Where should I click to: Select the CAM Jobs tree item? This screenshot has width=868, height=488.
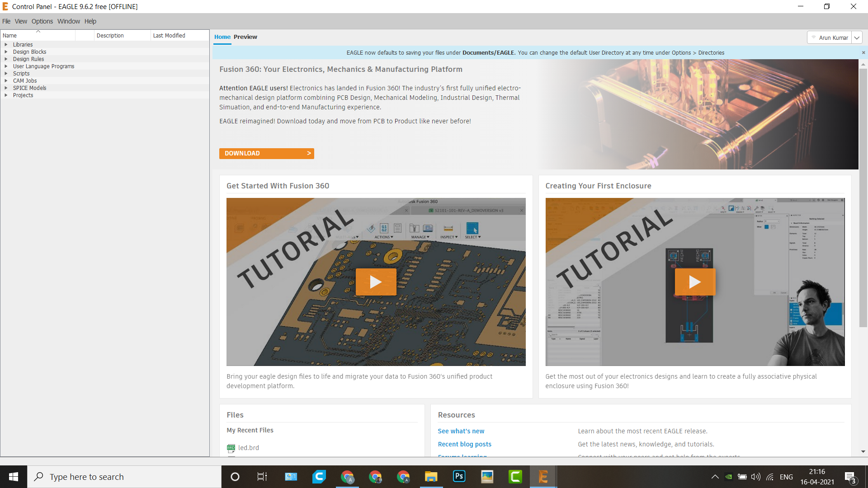[25, 81]
